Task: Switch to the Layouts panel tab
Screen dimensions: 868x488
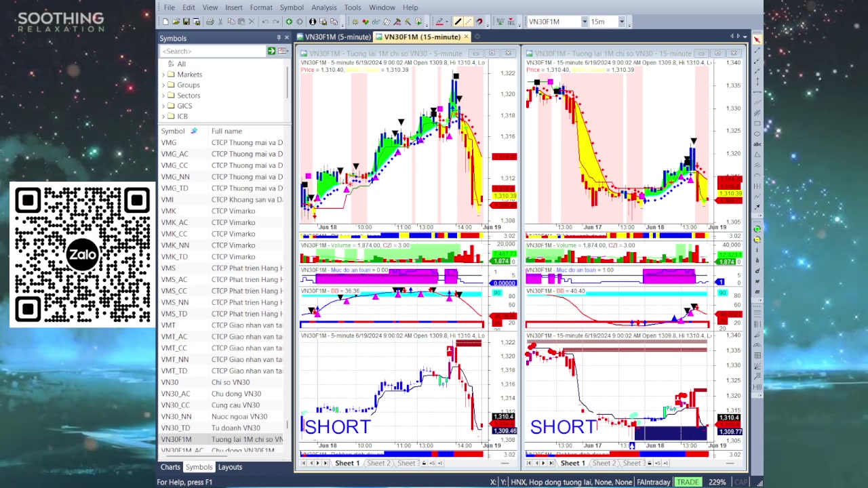Action: (230, 467)
